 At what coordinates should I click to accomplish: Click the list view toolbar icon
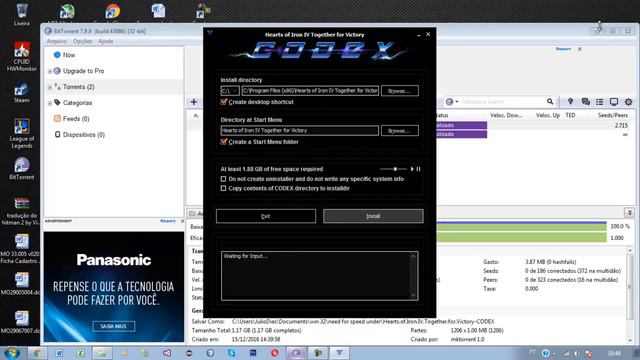(x=599, y=102)
